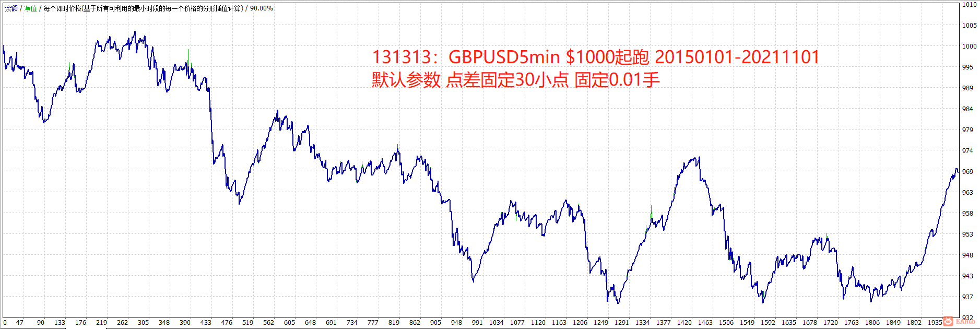Click the 1635 horizontal axis label
The height and width of the screenshot is (329, 980).
tap(789, 323)
